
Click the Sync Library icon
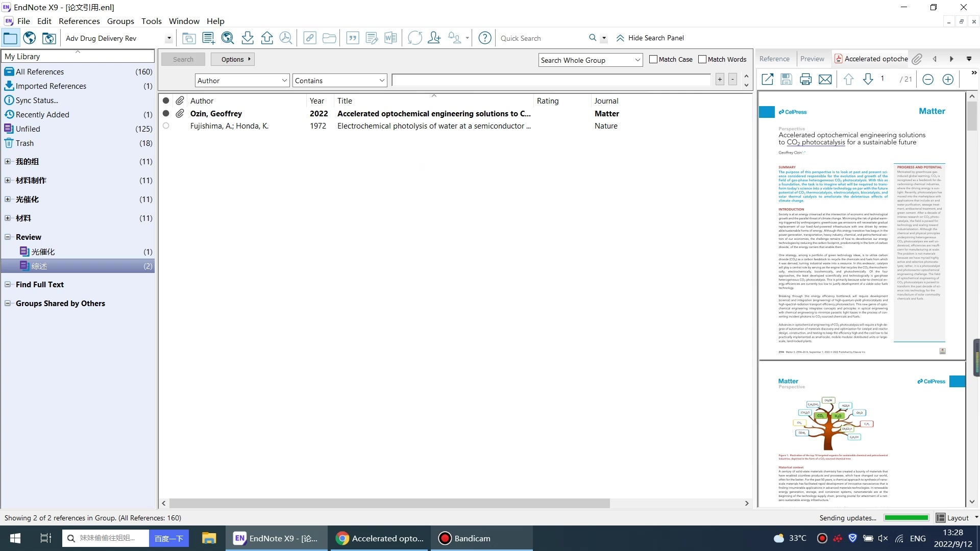[x=414, y=38]
